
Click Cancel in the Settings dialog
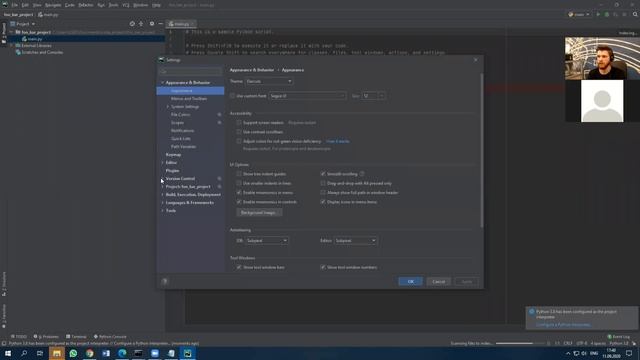tap(439, 282)
